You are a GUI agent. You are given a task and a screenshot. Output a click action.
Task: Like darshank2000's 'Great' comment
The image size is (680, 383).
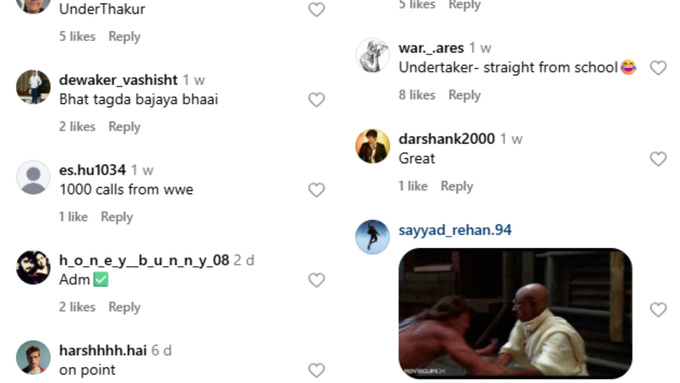(658, 159)
